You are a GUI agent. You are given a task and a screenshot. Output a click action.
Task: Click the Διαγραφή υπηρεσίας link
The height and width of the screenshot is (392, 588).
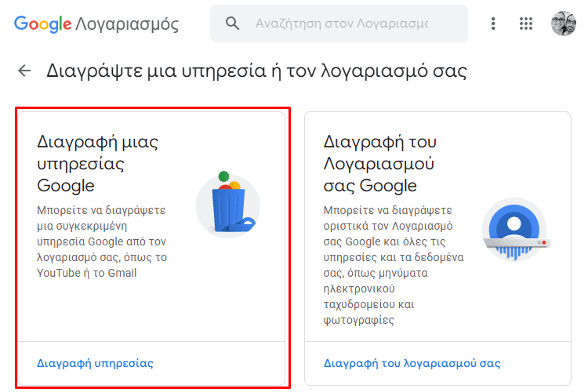pos(95,363)
